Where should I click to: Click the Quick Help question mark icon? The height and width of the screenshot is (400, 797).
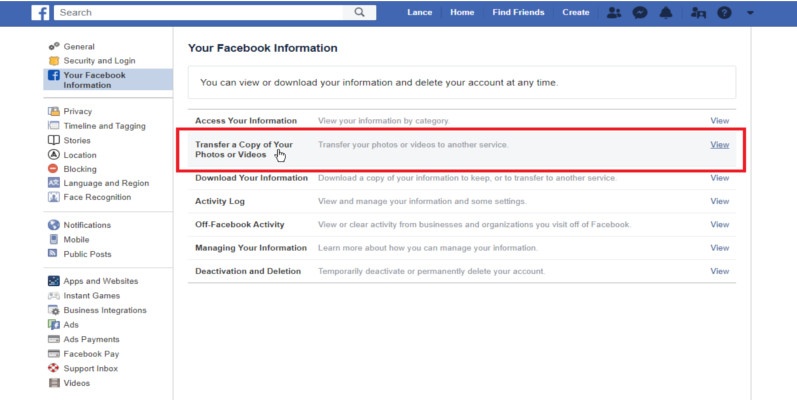tap(724, 13)
